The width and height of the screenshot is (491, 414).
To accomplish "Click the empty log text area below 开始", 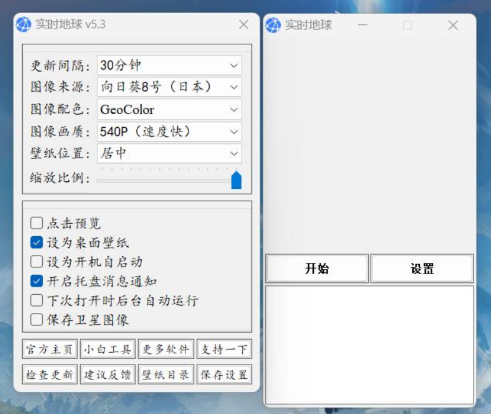I will [x=369, y=345].
